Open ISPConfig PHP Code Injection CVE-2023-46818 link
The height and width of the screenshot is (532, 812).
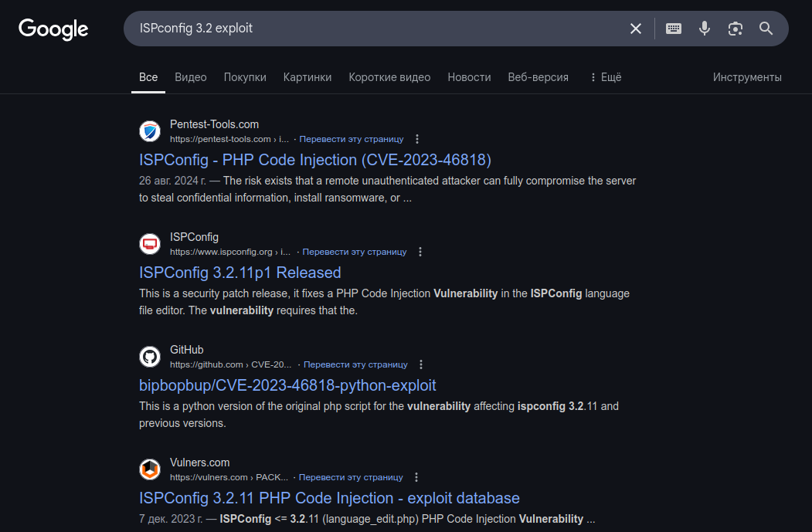click(315, 160)
